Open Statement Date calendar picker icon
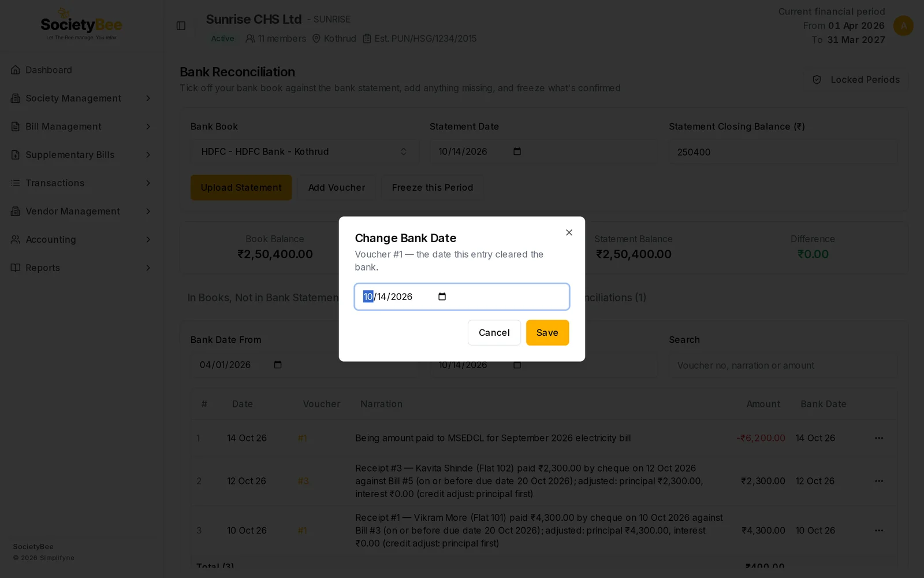The image size is (924, 578). 517,151
